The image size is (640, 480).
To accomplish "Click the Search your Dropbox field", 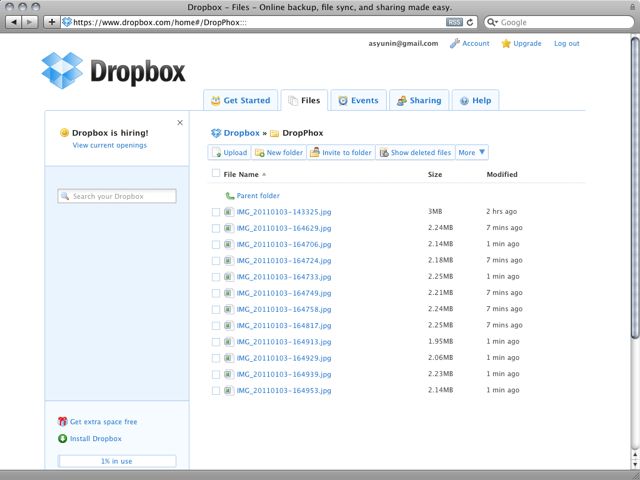I will pos(117,196).
